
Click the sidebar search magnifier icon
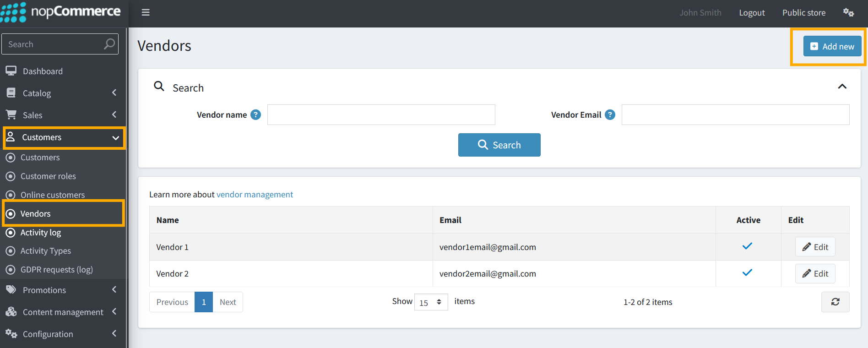(109, 44)
